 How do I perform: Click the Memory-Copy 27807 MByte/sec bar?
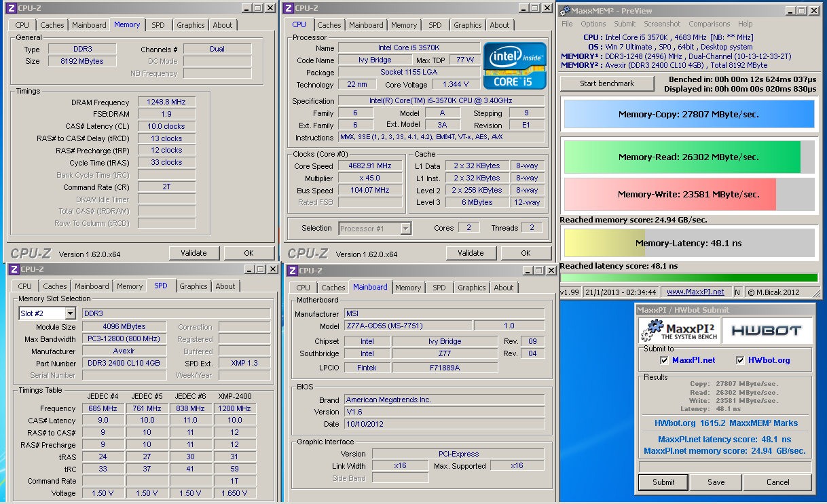click(x=688, y=115)
